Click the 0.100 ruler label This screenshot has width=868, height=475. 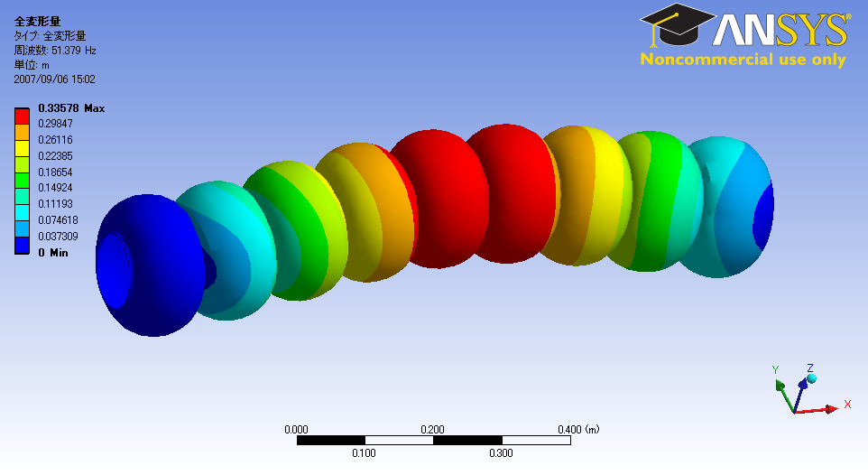(x=364, y=452)
